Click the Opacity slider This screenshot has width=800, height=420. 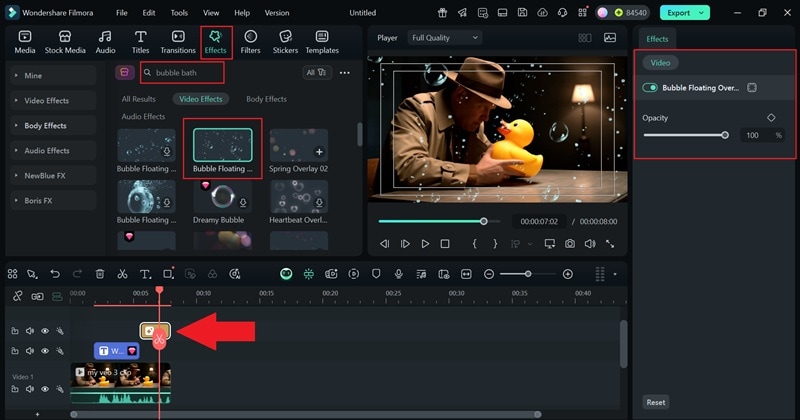point(686,135)
